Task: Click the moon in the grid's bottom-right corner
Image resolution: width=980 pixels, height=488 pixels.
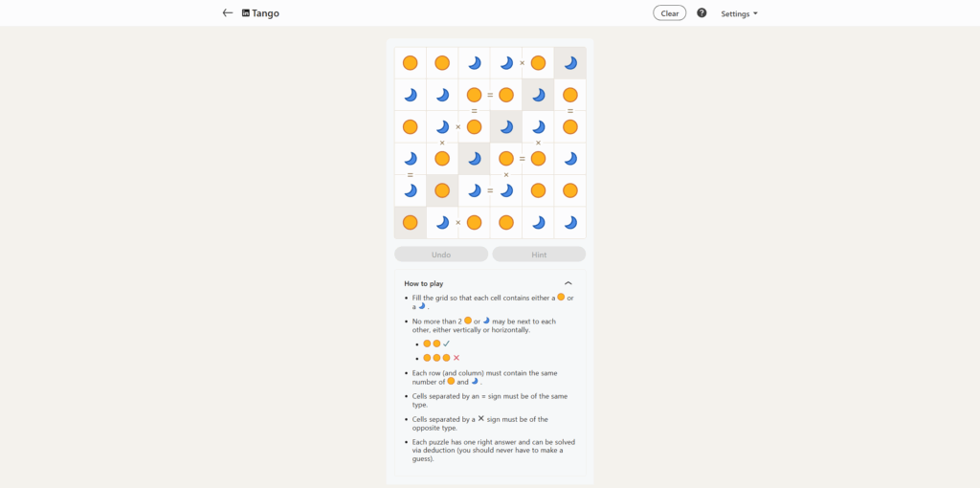Action: coord(570,223)
